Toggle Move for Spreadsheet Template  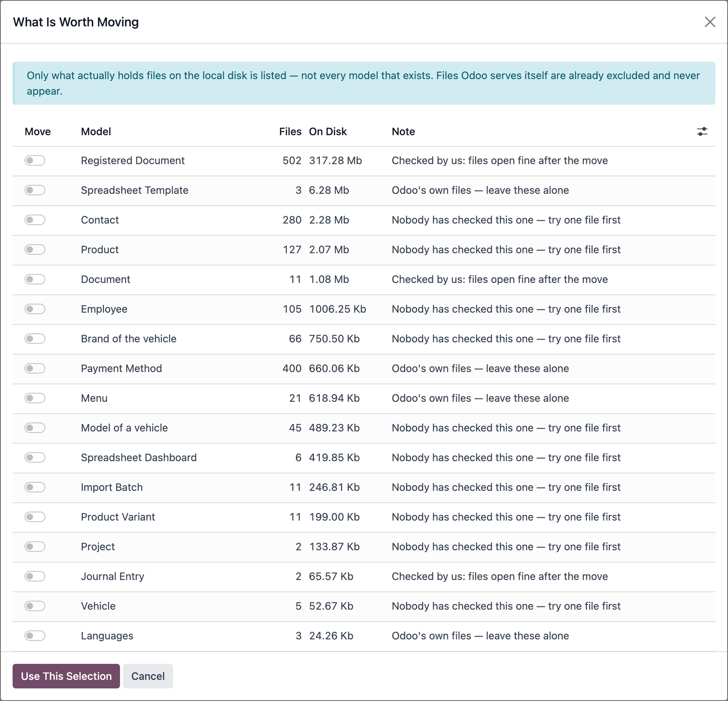coord(35,190)
